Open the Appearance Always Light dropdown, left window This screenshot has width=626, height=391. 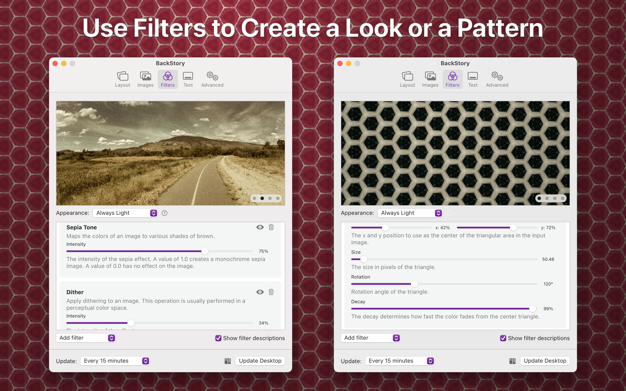(125, 213)
